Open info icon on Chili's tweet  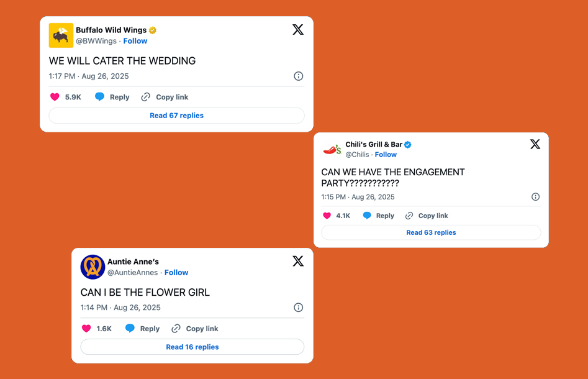[x=535, y=197]
